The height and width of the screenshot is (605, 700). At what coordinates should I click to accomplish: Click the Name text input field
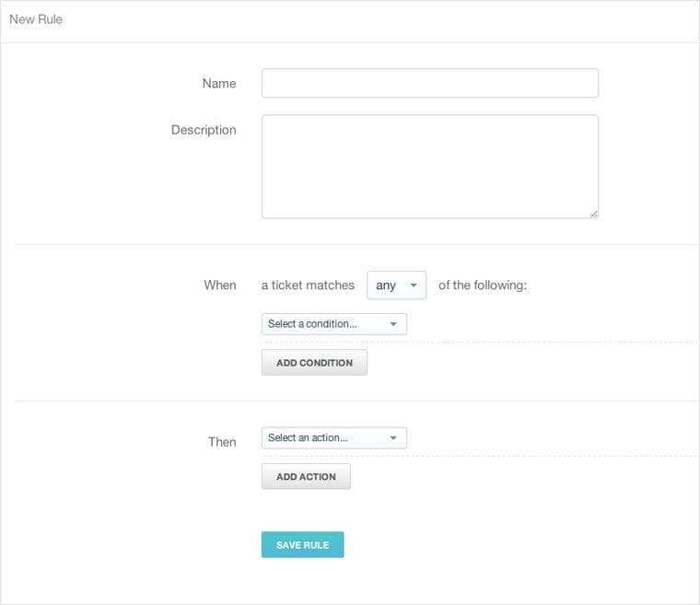pyautogui.click(x=429, y=83)
